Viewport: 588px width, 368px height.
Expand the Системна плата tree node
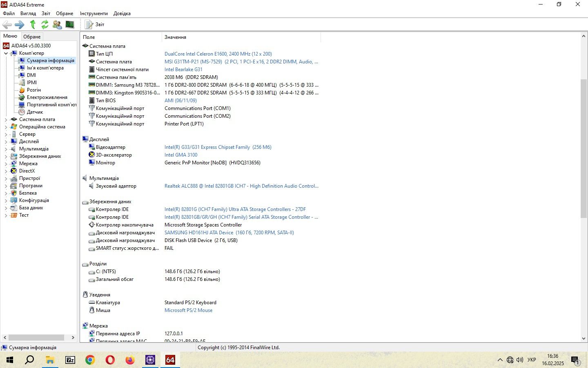6,119
